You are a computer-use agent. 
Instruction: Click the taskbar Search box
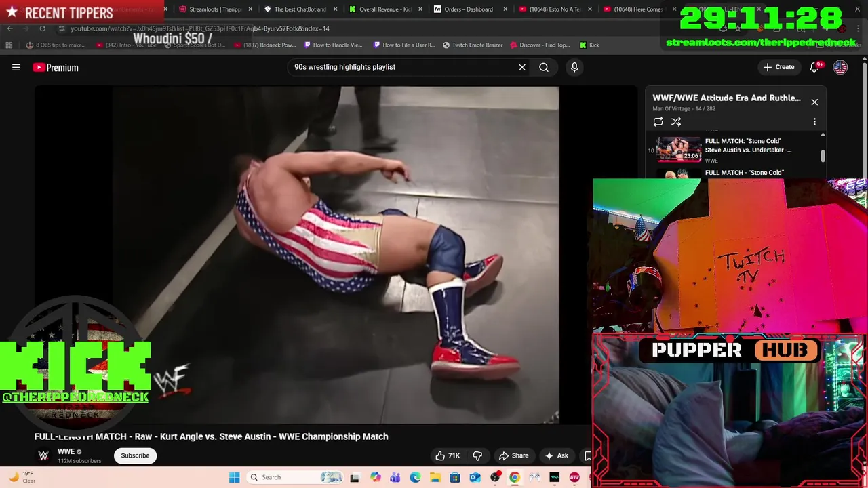296,477
